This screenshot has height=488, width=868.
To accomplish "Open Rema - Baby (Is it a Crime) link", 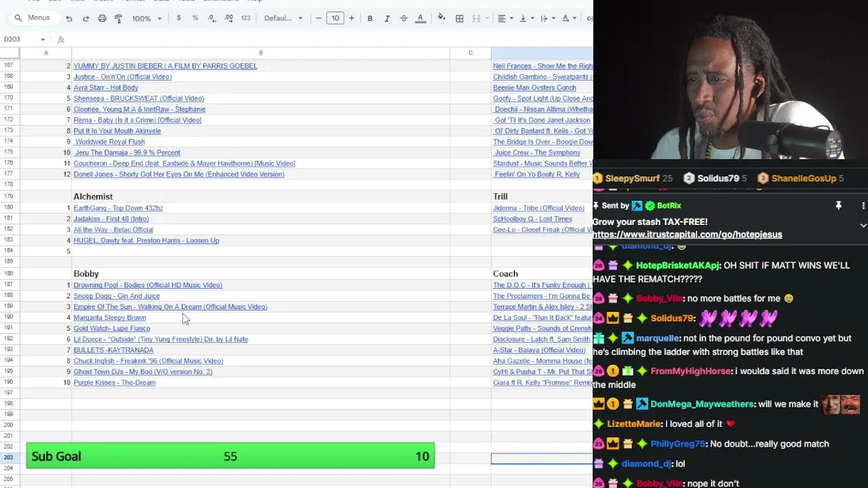I will tap(138, 120).
